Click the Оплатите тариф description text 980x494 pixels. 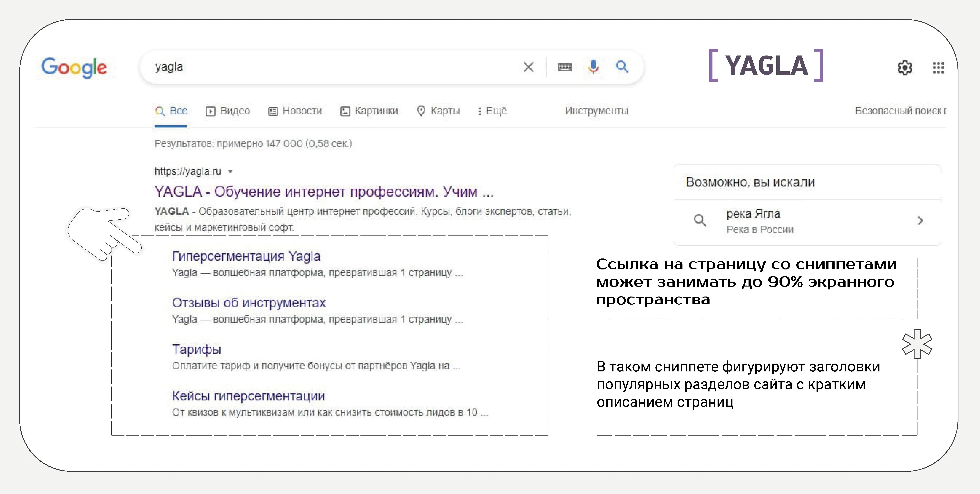click(316, 366)
